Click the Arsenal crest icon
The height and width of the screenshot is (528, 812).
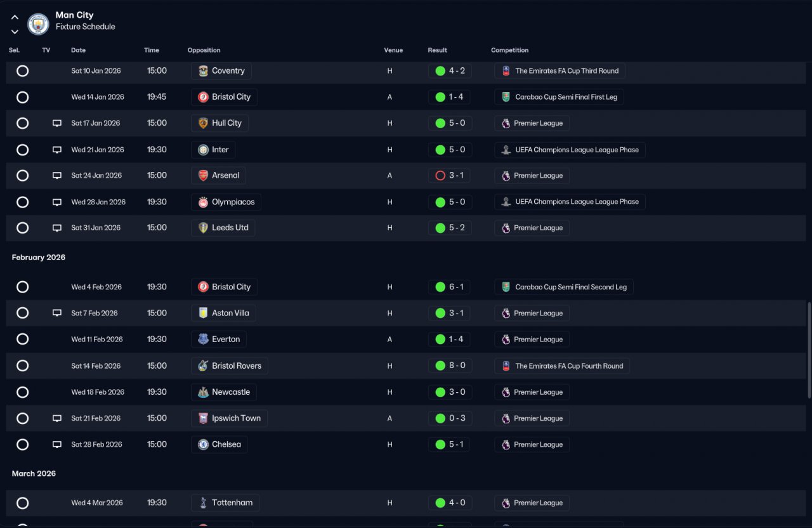click(203, 175)
